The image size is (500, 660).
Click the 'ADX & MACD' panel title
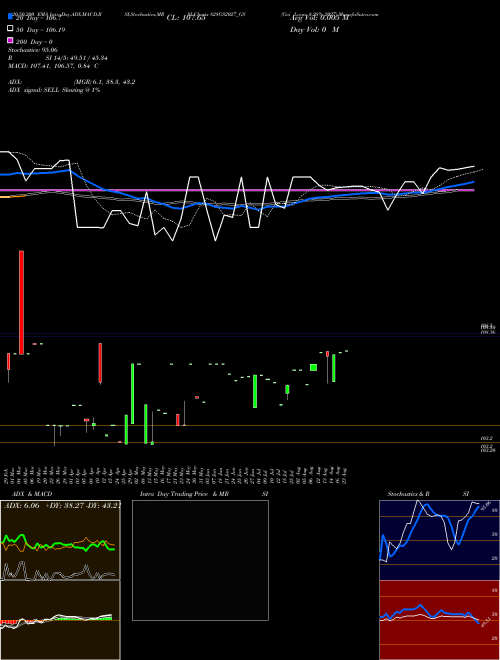point(32,494)
